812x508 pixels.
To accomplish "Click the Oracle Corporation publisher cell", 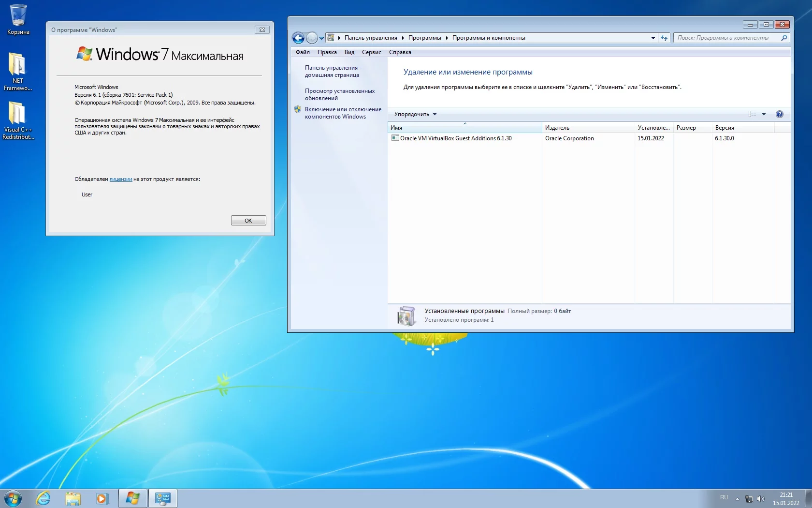I will click(569, 138).
